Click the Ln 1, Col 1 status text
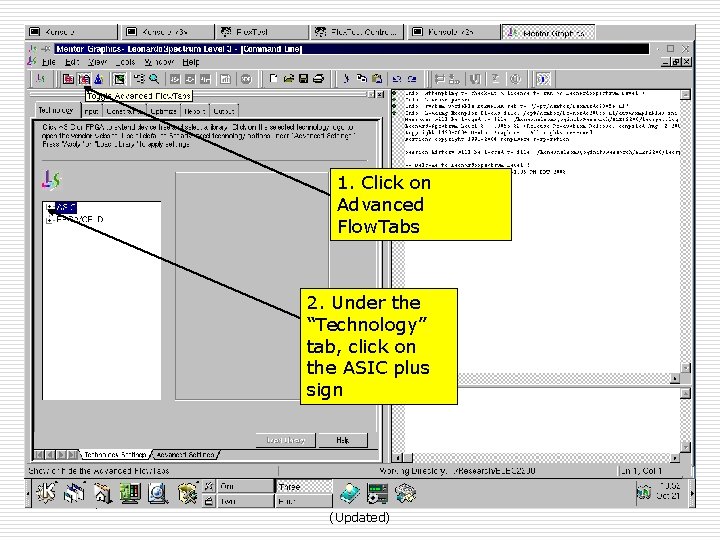This screenshot has height=540, width=720. (641, 471)
